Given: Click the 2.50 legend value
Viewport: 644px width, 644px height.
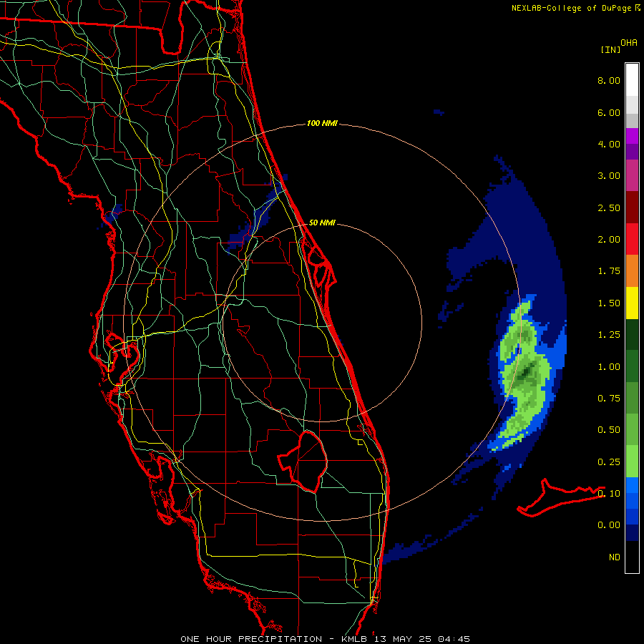Looking at the screenshot, I should coord(609,208).
